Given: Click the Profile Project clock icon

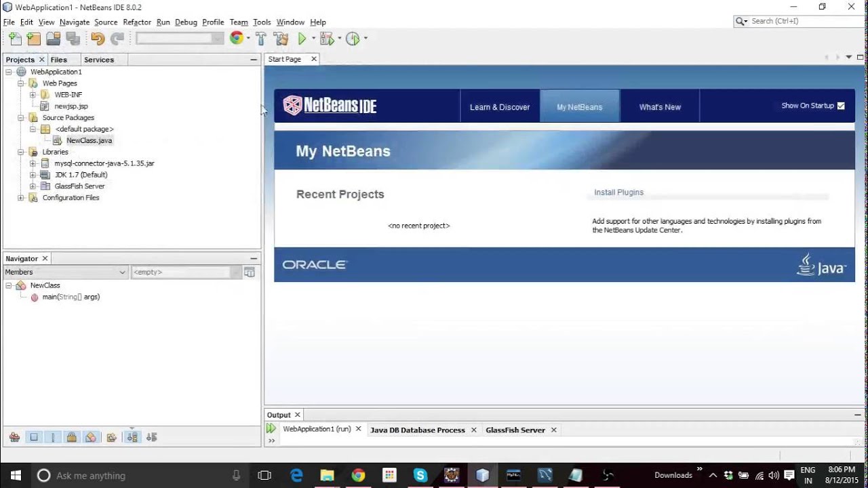Looking at the screenshot, I should tap(353, 39).
